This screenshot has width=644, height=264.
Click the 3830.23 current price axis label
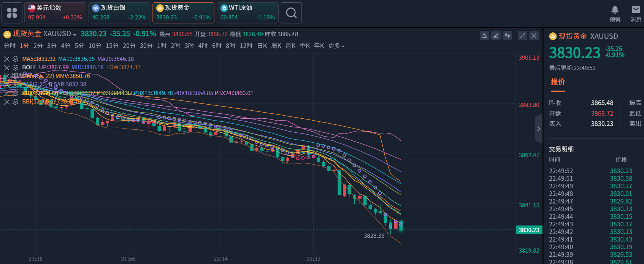[529, 230]
